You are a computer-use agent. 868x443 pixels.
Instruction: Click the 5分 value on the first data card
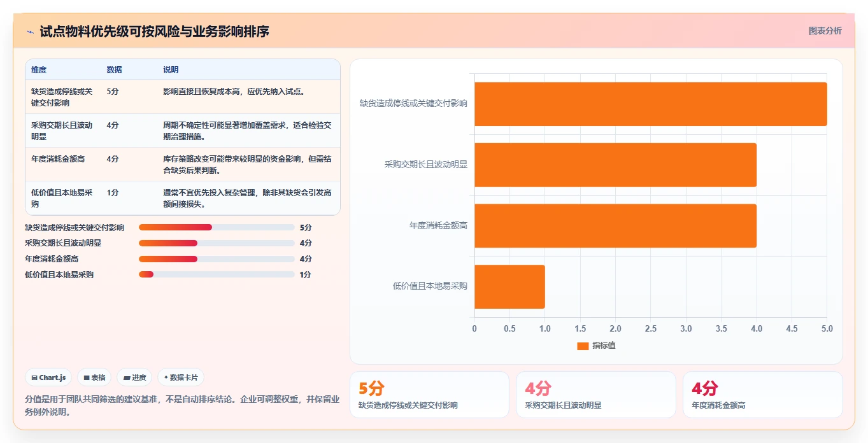[x=371, y=388]
